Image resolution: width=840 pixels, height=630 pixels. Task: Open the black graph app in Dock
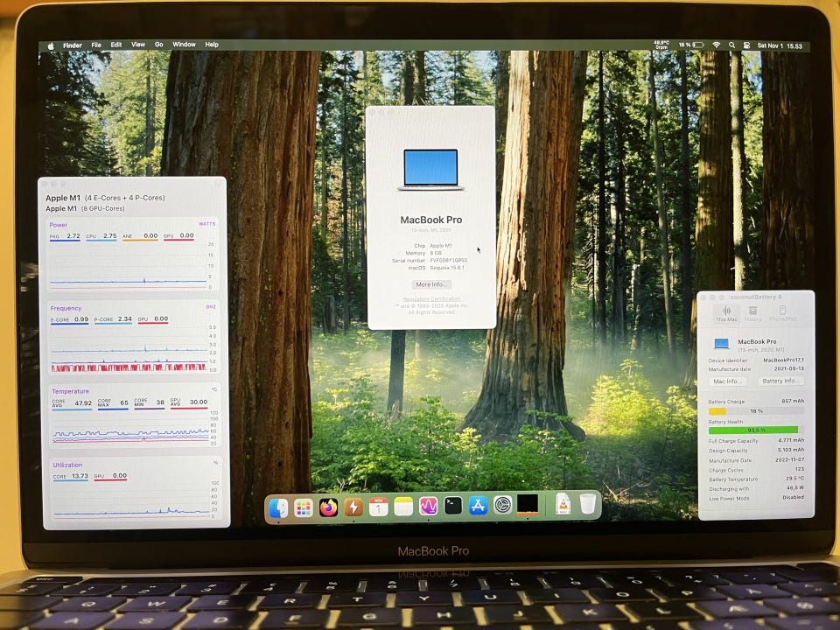(x=527, y=505)
